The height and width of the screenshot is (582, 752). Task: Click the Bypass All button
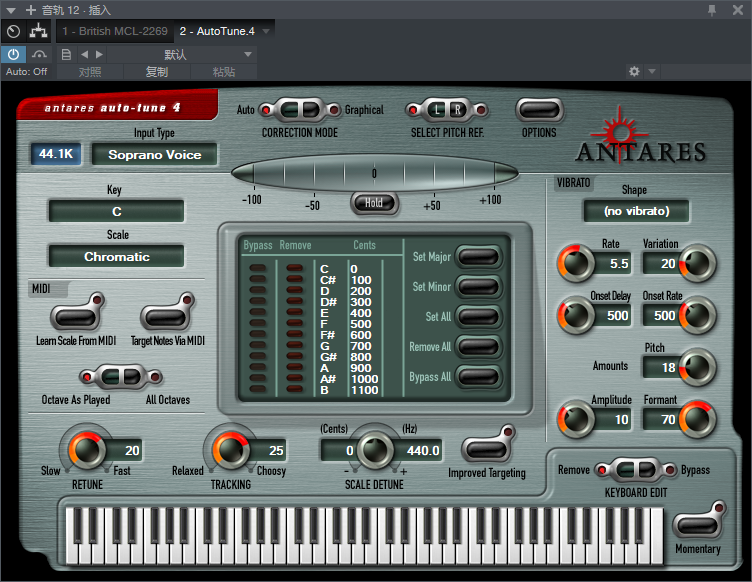coord(478,377)
